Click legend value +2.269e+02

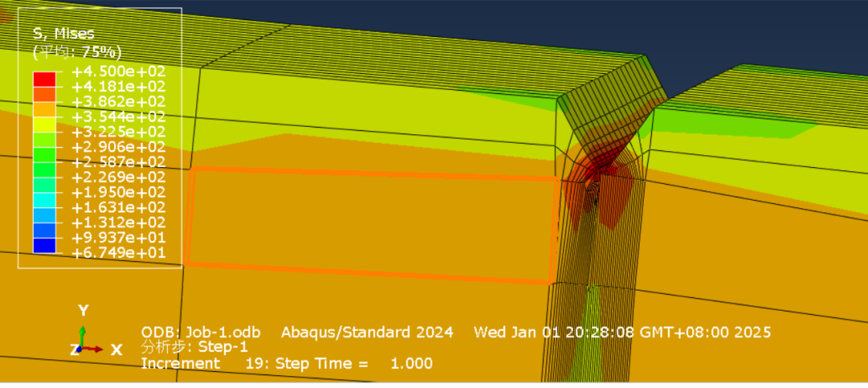(x=118, y=178)
